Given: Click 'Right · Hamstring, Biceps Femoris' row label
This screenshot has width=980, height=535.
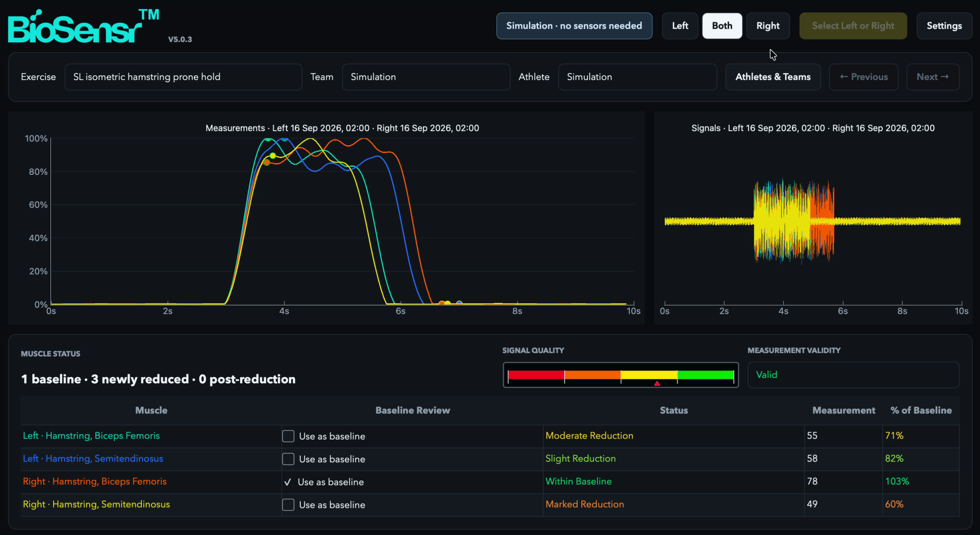Looking at the screenshot, I should pyautogui.click(x=94, y=481).
